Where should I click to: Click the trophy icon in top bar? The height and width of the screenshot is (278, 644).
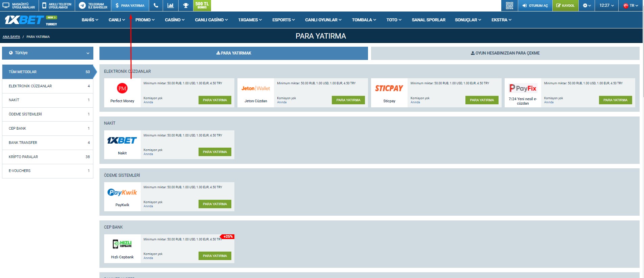click(x=186, y=5)
